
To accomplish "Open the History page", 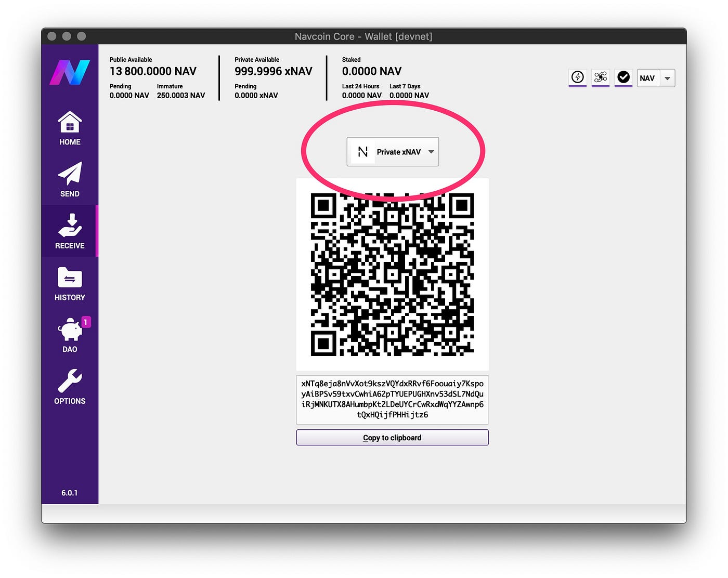I will click(70, 284).
